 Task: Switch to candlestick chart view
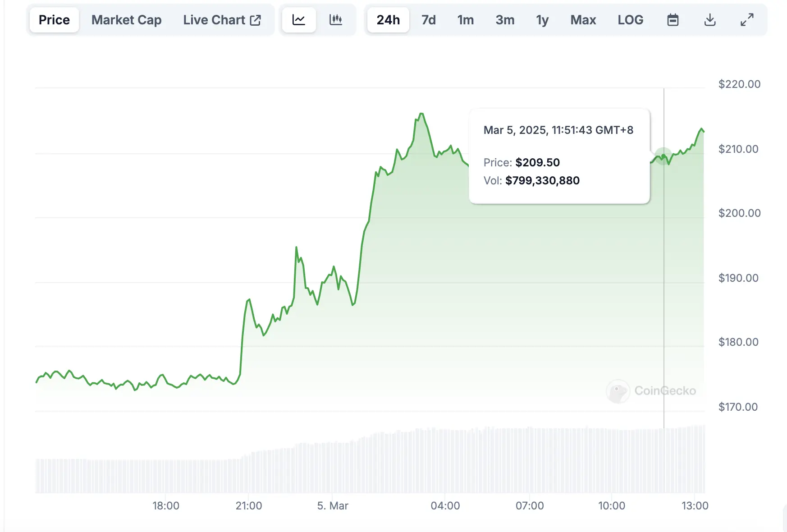[336, 20]
